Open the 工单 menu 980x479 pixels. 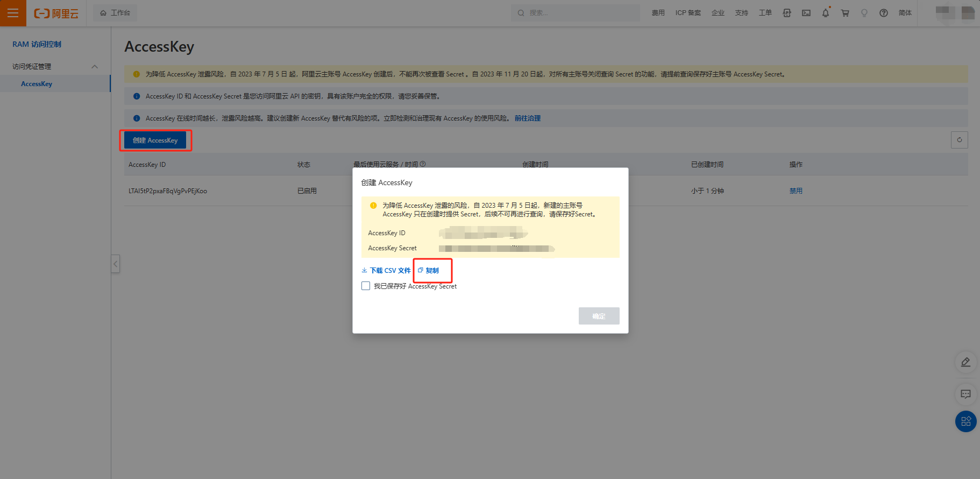[x=765, y=13]
